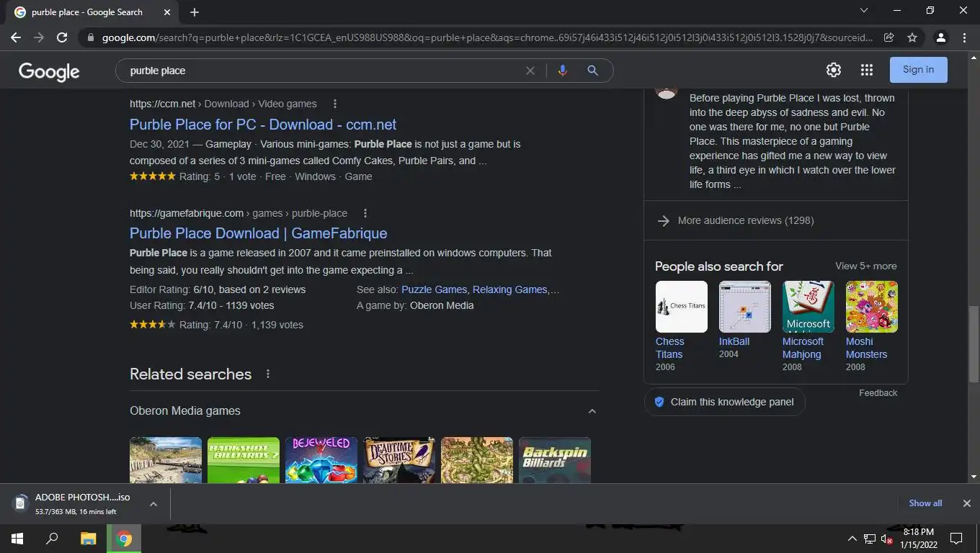The image size is (980, 553).
Task: Open the Bankshot Billiards 2 thumbnail
Action: point(244,460)
